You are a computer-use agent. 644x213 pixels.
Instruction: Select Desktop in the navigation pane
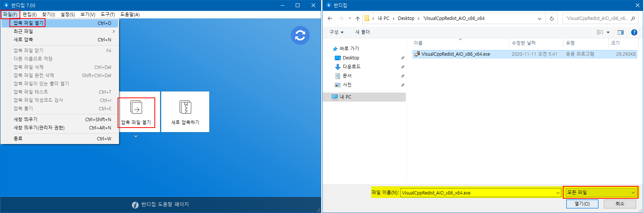(351, 58)
